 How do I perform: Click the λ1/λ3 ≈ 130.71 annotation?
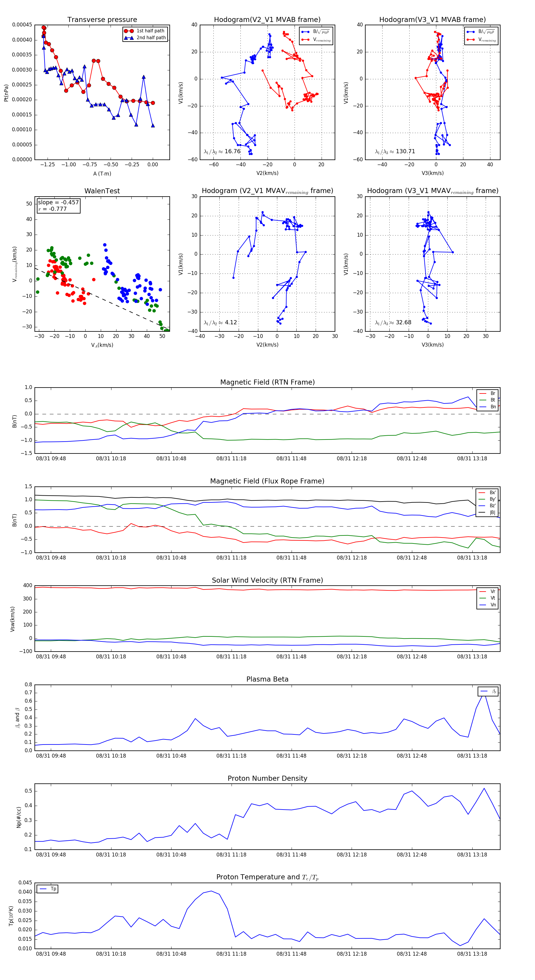[395, 151]
